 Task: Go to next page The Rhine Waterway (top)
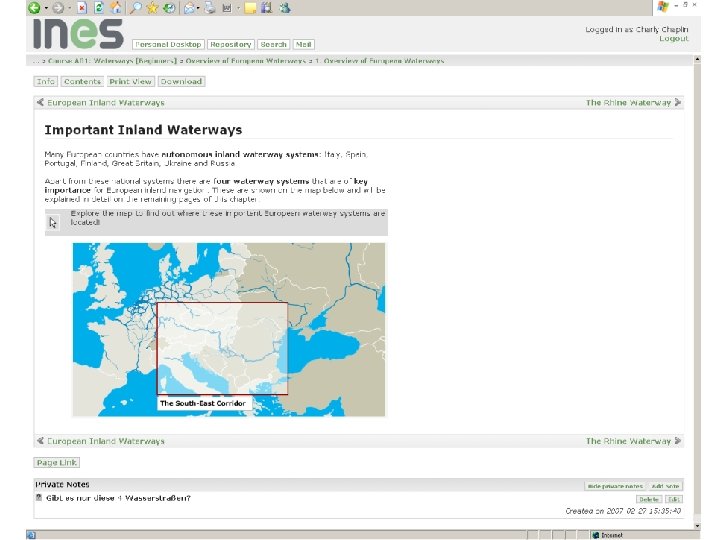[628, 103]
